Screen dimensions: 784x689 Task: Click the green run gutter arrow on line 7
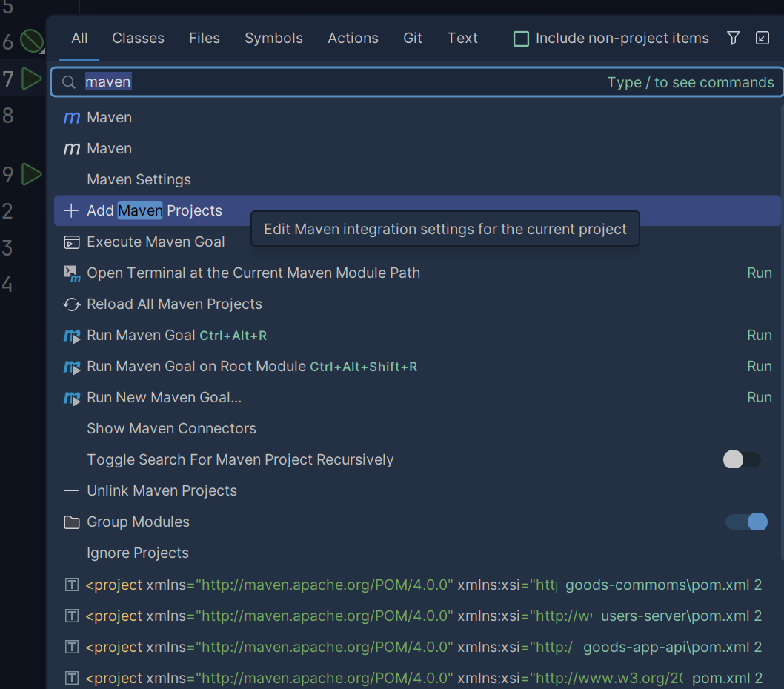tap(31, 79)
